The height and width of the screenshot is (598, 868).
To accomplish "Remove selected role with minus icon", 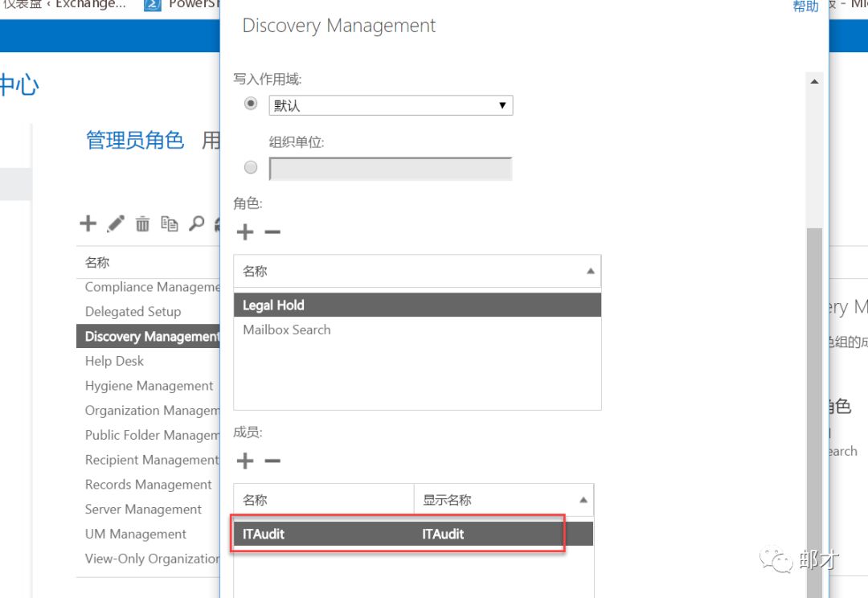I will point(272,232).
